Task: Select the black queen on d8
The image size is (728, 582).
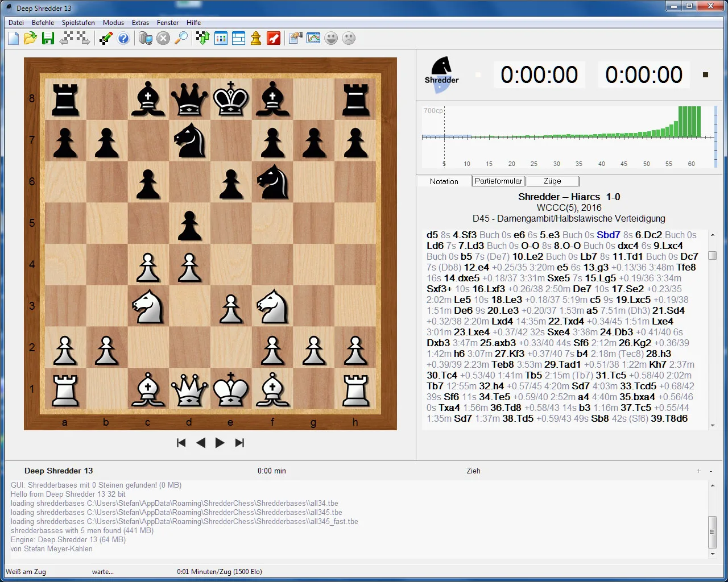Action: tap(189, 98)
